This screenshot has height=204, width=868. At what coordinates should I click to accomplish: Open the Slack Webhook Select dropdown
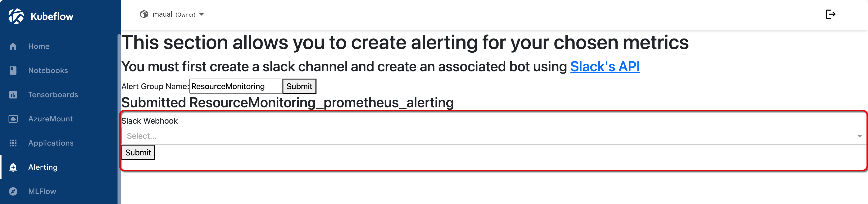click(x=404, y=136)
